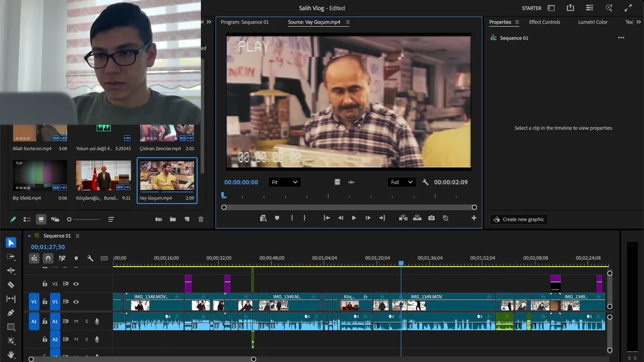Play the Source monitor clip
The width and height of the screenshot is (644, 362).
pyautogui.click(x=354, y=218)
